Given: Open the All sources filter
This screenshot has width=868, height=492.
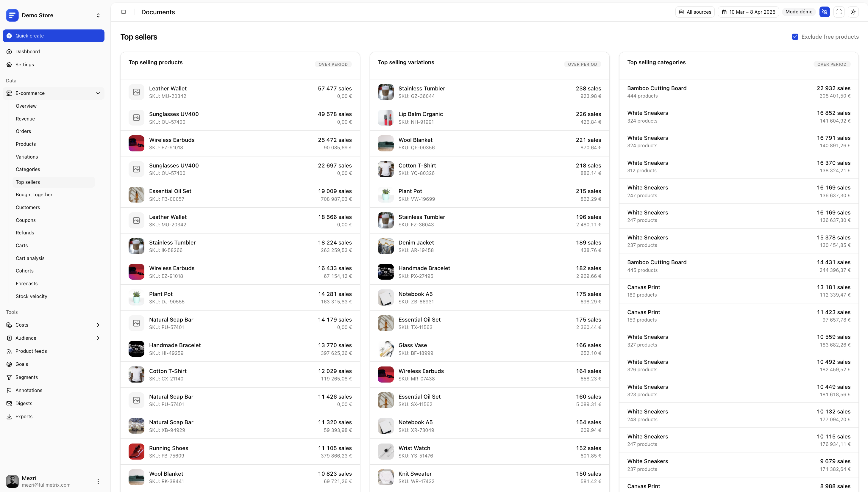Looking at the screenshot, I should point(695,12).
